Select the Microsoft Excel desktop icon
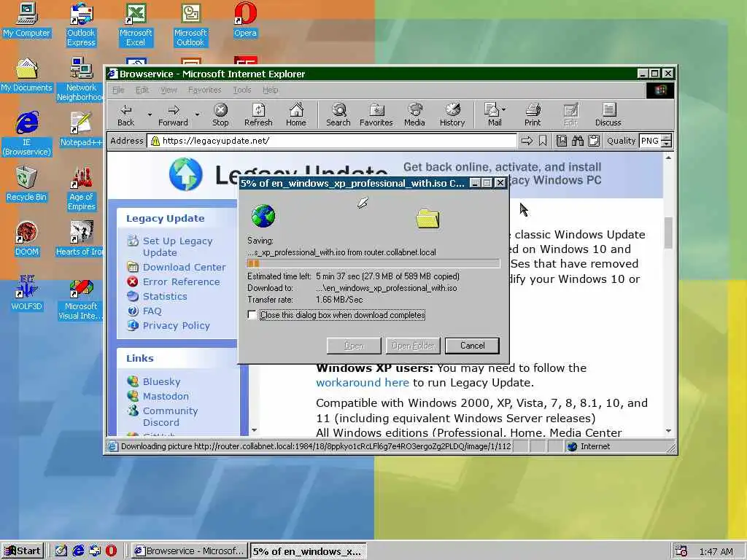The height and width of the screenshot is (560, 747). (136, 25)
